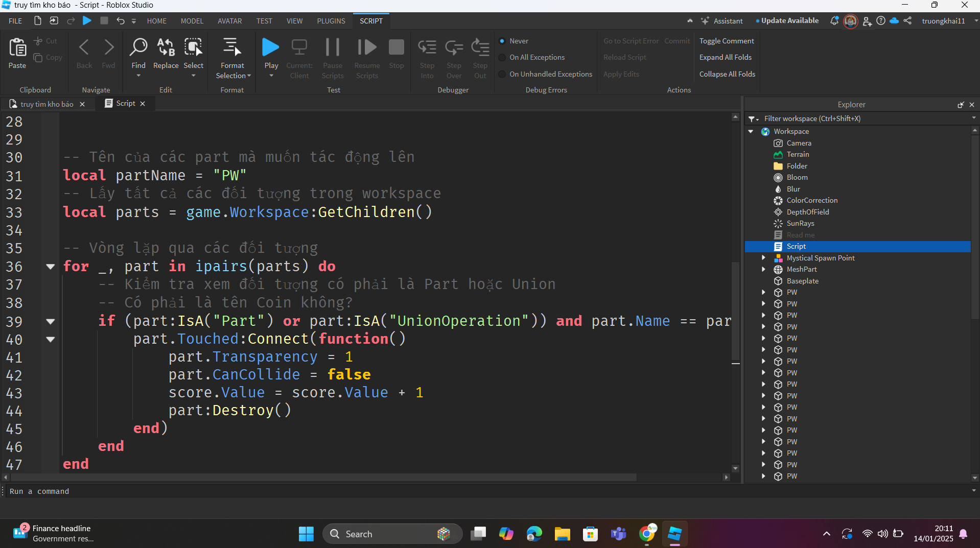Image resolution: width=980 pixels, height=548 pixels.
Task: Click the Paste clipboard icon
Action: 17,47
